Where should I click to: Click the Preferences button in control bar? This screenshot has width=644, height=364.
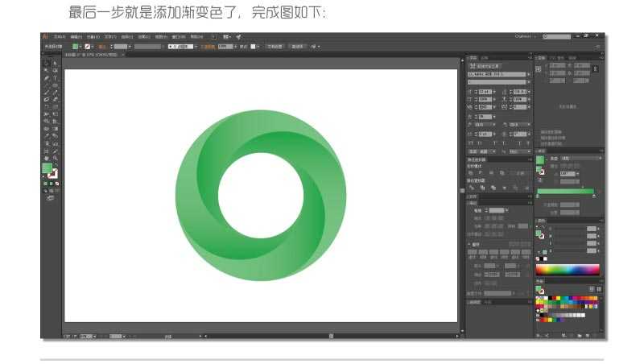tap(297, 46)
